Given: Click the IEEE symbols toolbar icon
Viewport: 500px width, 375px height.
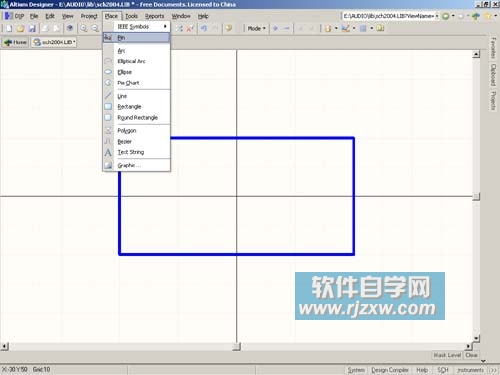Looking at the screenshot, I should coord(328,28).
